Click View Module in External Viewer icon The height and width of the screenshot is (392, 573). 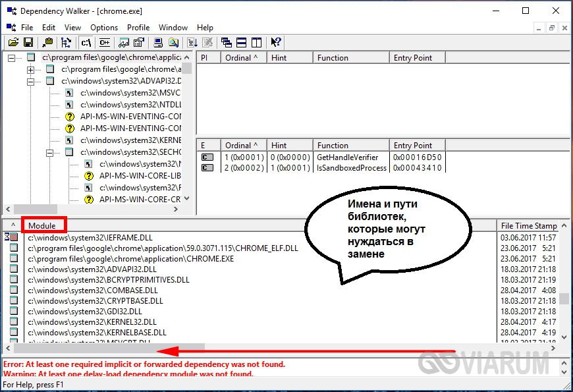[x=124, y=42]
